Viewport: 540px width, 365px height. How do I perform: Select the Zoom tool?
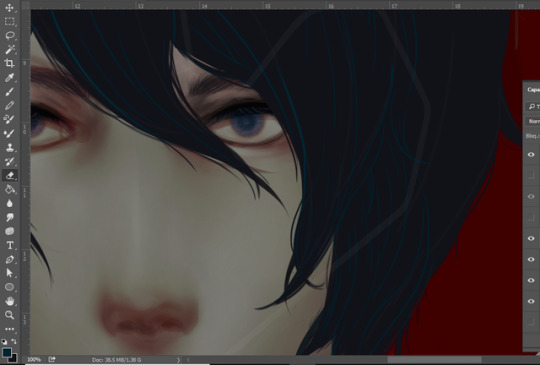(x=9, y=315)
